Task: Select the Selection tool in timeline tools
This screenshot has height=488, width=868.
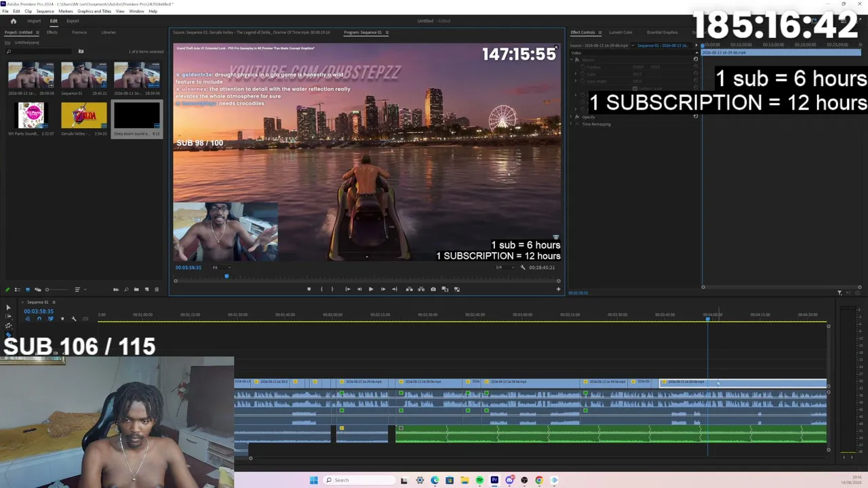Action: pos(8,308)
